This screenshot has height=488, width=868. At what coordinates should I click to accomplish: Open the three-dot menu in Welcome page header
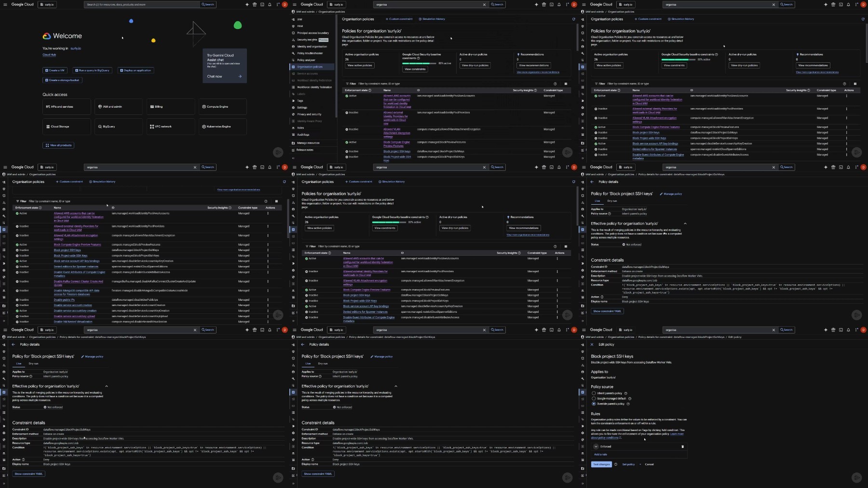pos(278,4)
